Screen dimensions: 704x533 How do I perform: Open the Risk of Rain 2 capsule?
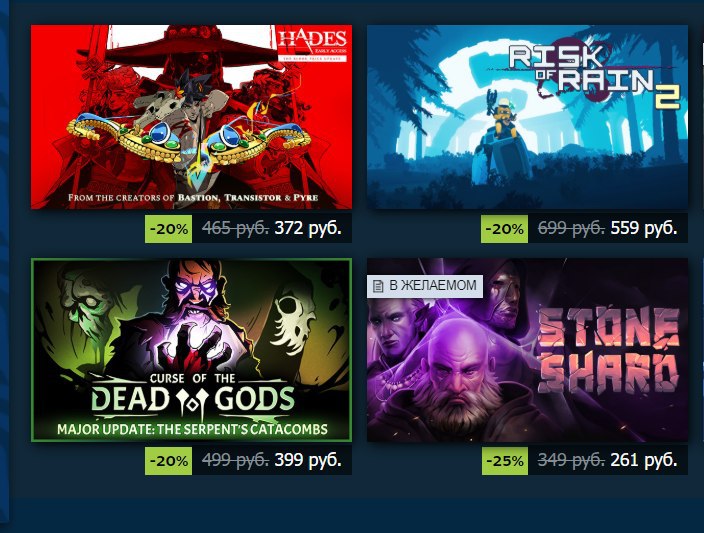(x=527, y=117)
